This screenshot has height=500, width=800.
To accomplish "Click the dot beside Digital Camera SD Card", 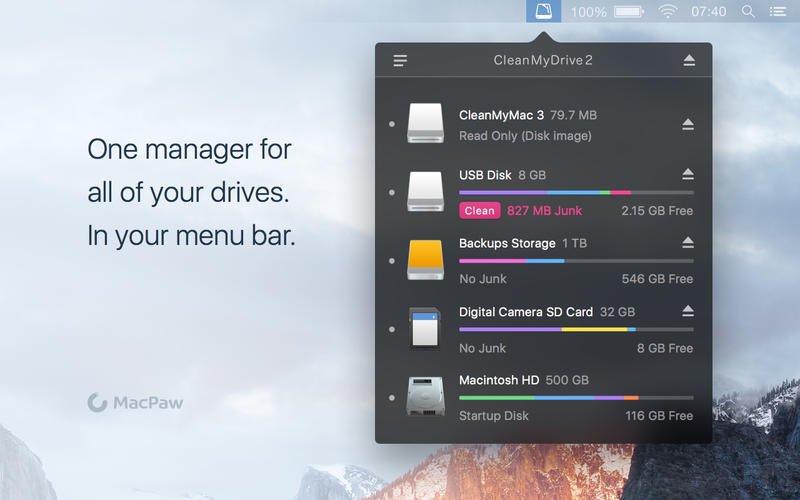I will pos(392,329).
